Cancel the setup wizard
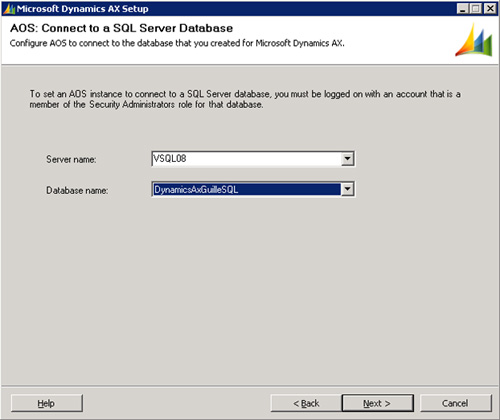The width and height of the screenshot is (500, 420). click(x=455, y=403)
